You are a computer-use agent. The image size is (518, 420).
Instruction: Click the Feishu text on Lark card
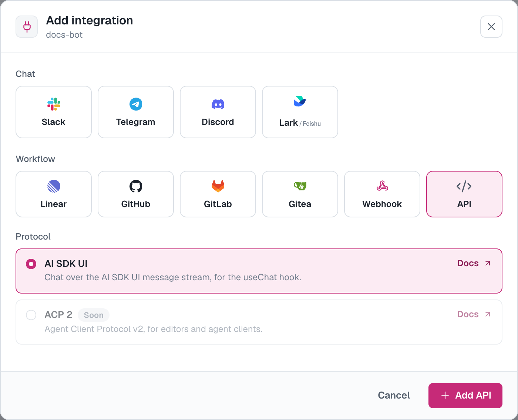point(312,123)
